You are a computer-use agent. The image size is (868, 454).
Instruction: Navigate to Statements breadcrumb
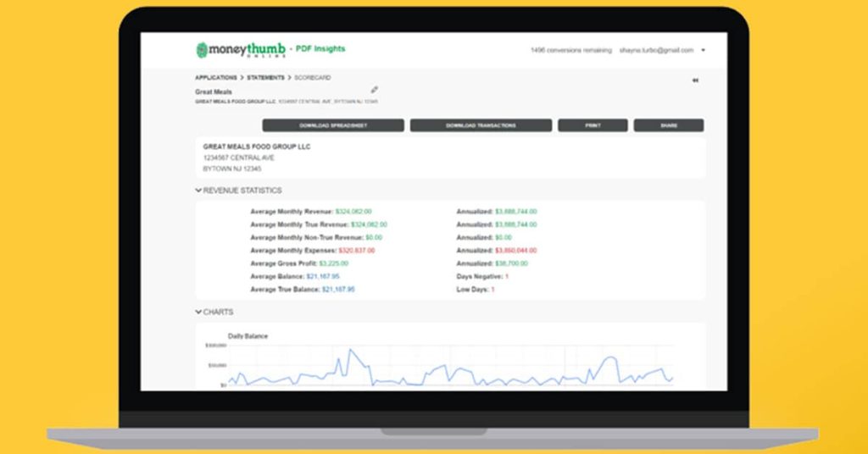point(265,77)
